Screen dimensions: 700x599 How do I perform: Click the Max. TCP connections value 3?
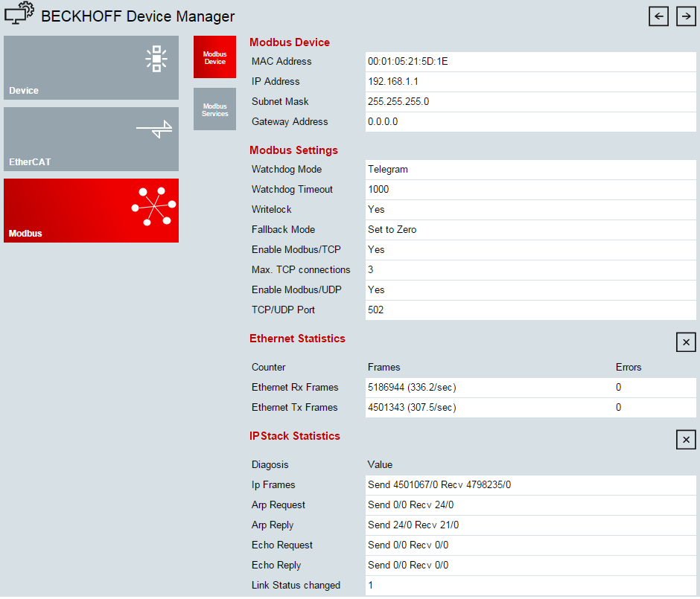click(371, 270)
